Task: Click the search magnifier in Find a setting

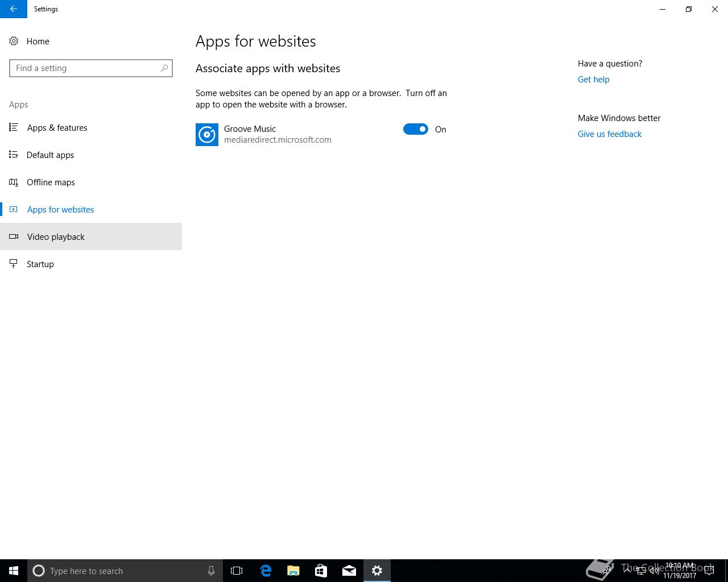Action: (x=164, y=68)
